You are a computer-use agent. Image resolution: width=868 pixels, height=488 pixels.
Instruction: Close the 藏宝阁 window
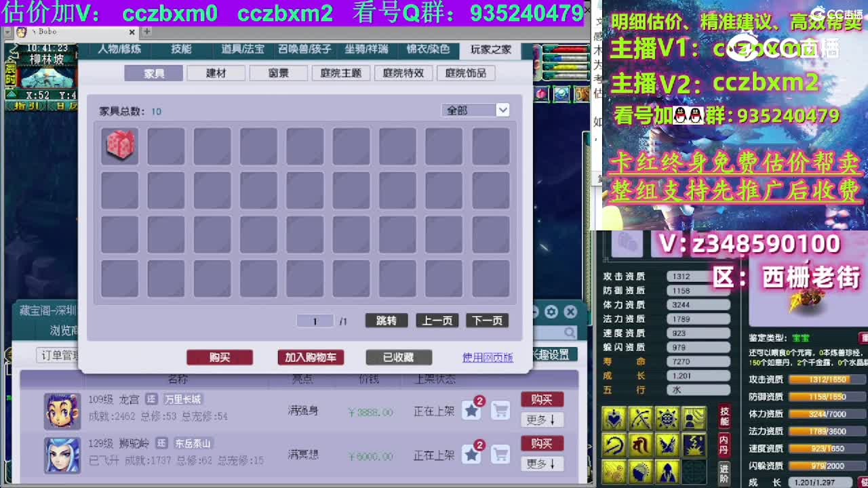point(570,312)
